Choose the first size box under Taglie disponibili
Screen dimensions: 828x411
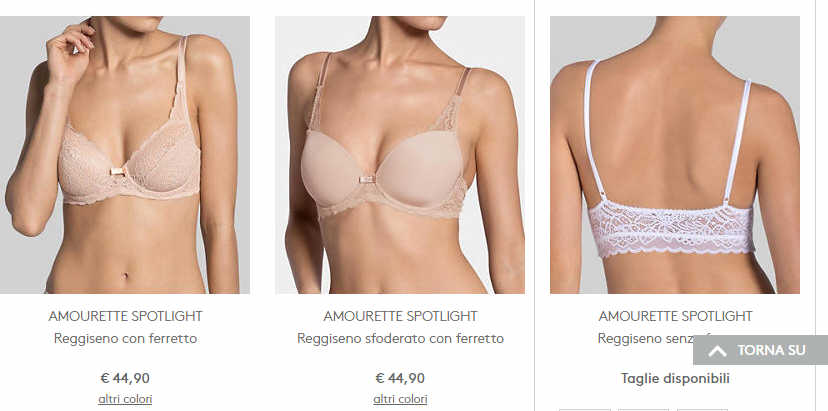pyautogui.click(x=585, y=410)
